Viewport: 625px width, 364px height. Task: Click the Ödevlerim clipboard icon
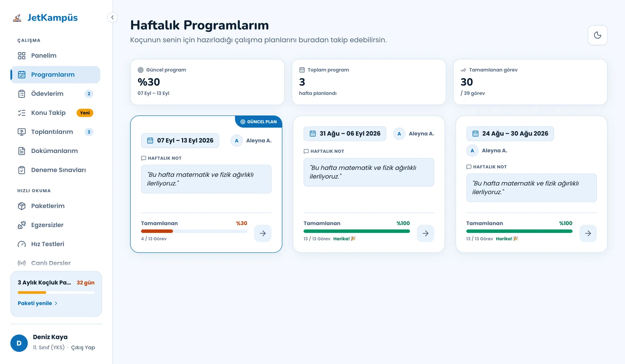click(22, 94)
